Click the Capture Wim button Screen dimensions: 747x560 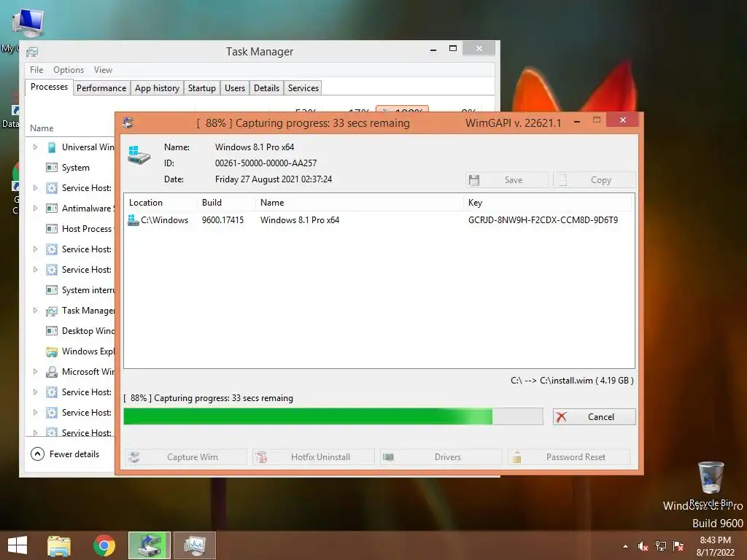(186, 457)
